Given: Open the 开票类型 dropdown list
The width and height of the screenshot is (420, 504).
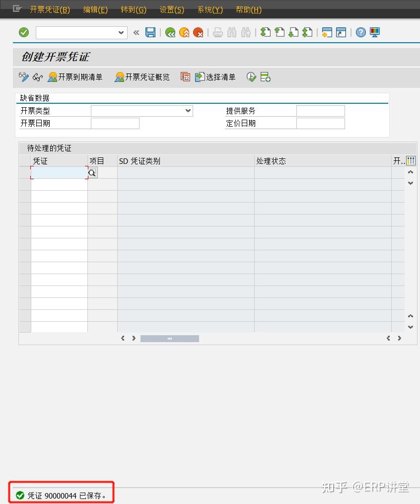Looking at the screenshot, I should pyautogui.click(x=188, y=111).
